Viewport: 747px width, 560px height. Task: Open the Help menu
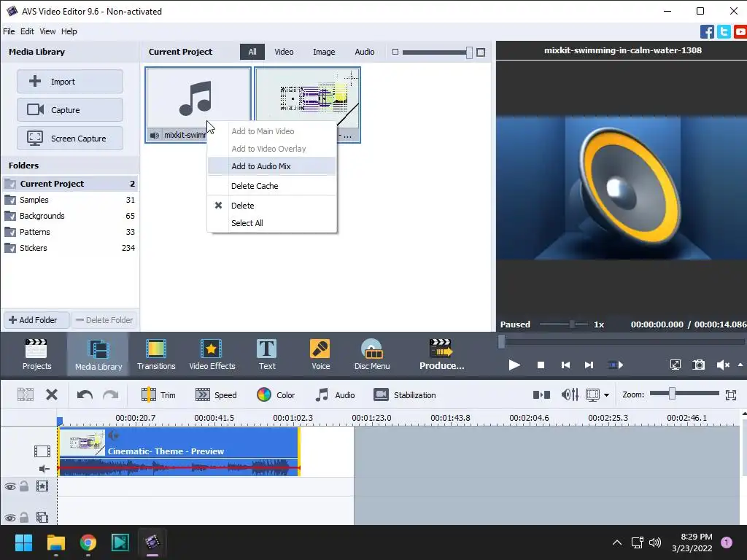point(69,31)
